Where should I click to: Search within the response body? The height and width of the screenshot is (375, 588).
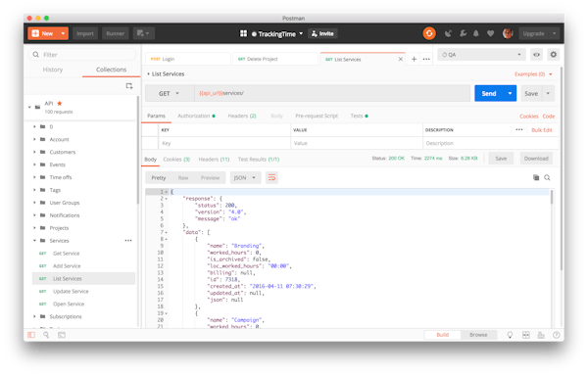click(547, 177)
